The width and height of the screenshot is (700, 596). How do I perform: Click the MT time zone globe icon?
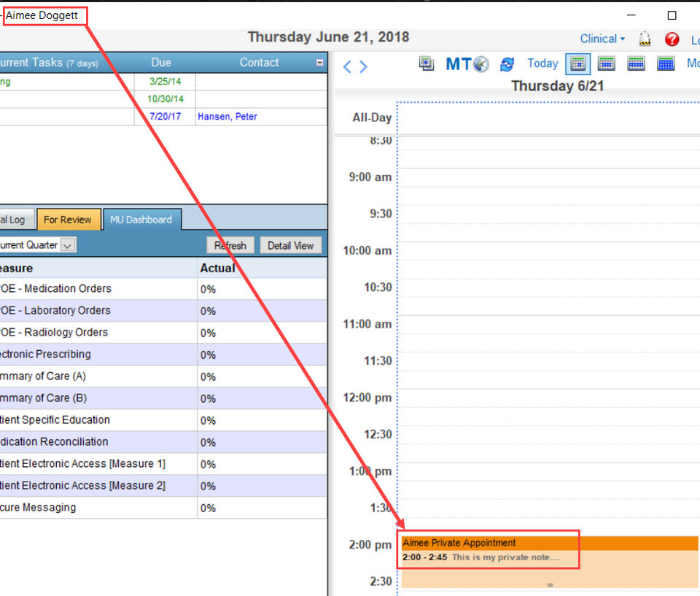click(x=481, y=64)
